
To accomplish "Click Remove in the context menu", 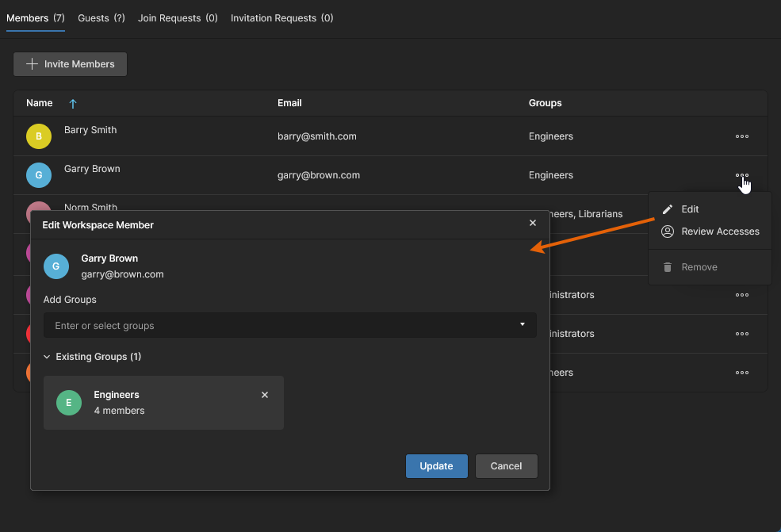I will click(699, 267).
